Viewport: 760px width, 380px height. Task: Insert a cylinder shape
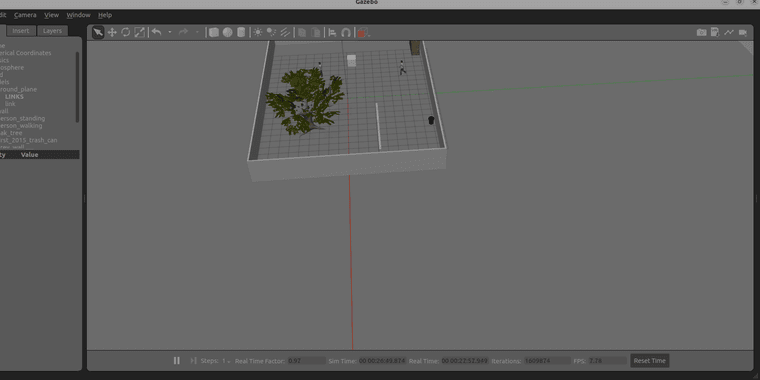click(x=241, y=32)
